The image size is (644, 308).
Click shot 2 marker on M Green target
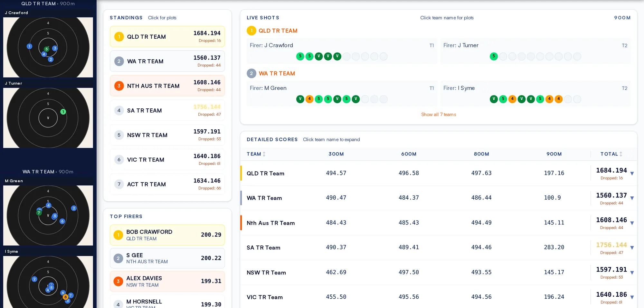pyautogui.click(x=74, y=208)
